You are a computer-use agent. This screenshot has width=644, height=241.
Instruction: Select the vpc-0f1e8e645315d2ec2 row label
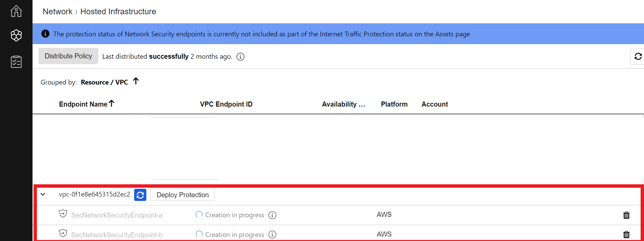coord(95,194)
